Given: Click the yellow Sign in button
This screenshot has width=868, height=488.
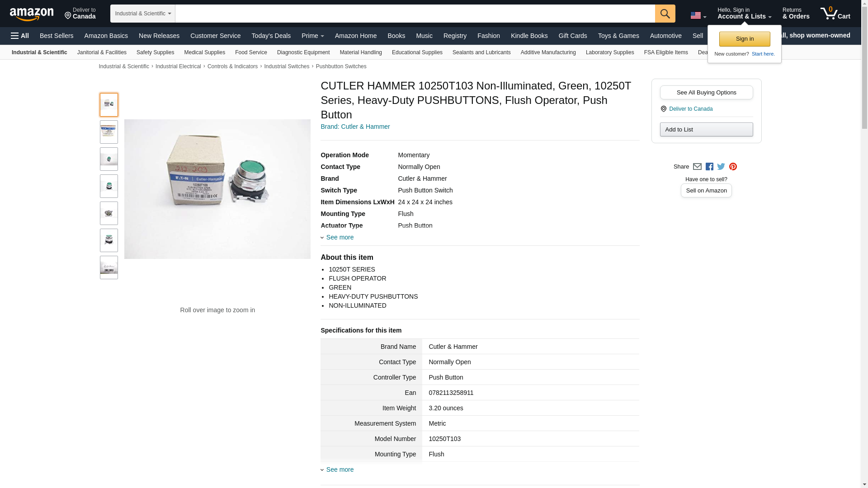Looking at the screenshot, I should point(745,39).
